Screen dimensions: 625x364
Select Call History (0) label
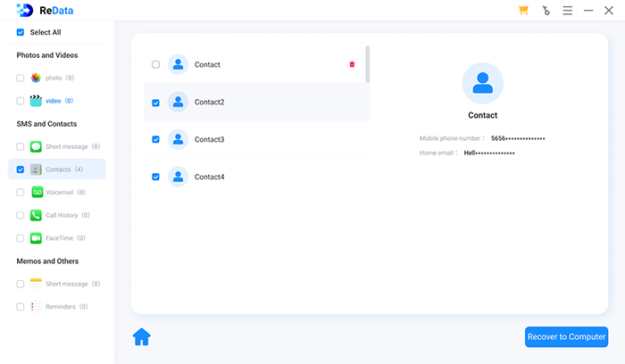(68, 215)
